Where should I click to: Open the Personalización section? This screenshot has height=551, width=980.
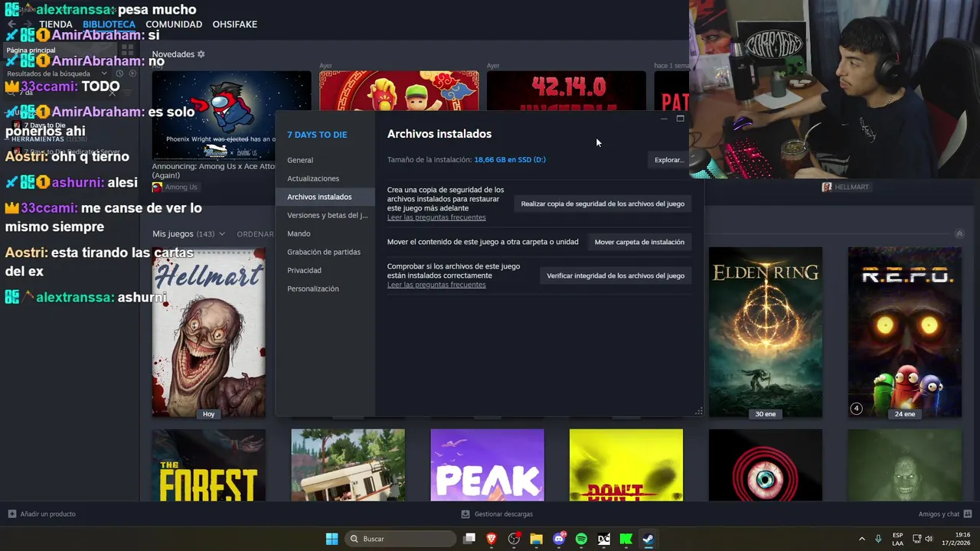(x=312, y=289)
